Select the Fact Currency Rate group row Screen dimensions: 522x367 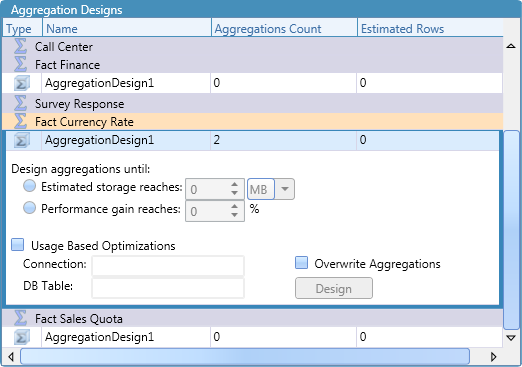point(252,122)
